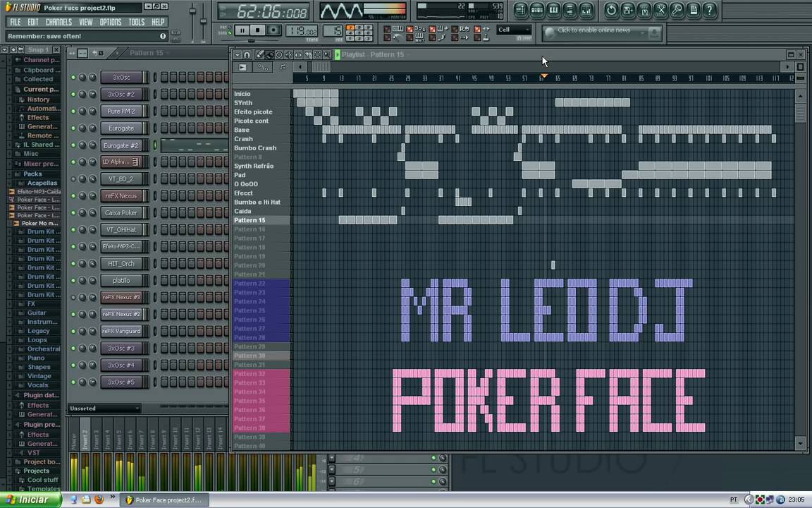Viewport: 812px width, 508px height.
Task: Show the Step Sequencer from the toolbar
Action: (x=537, y=10)
